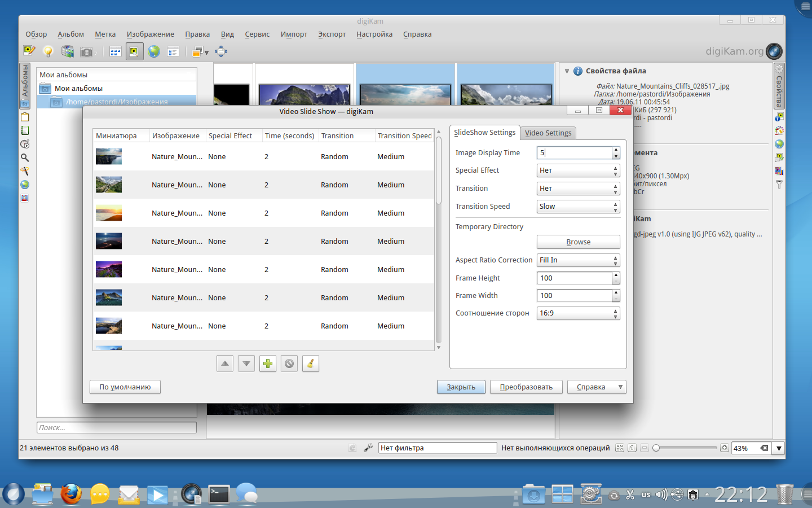Switch to the Video Settings tab

tap(548, 133)
